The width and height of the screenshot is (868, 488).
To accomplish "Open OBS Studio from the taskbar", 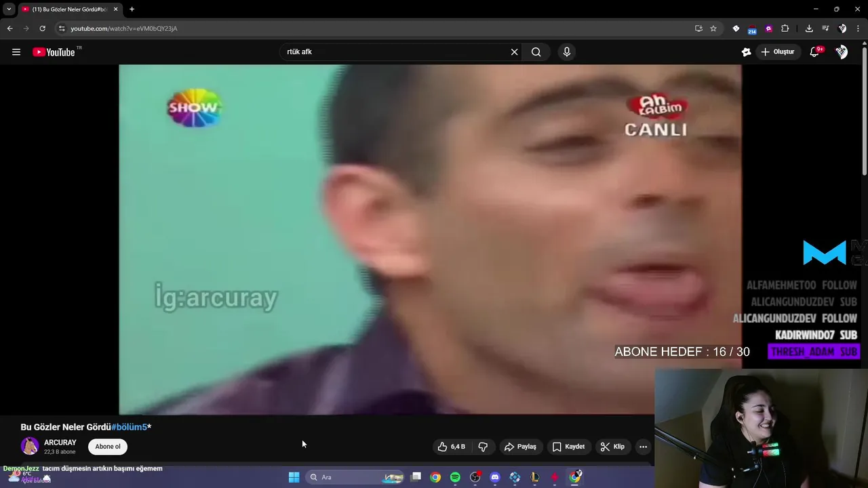I will pos(475,477).
